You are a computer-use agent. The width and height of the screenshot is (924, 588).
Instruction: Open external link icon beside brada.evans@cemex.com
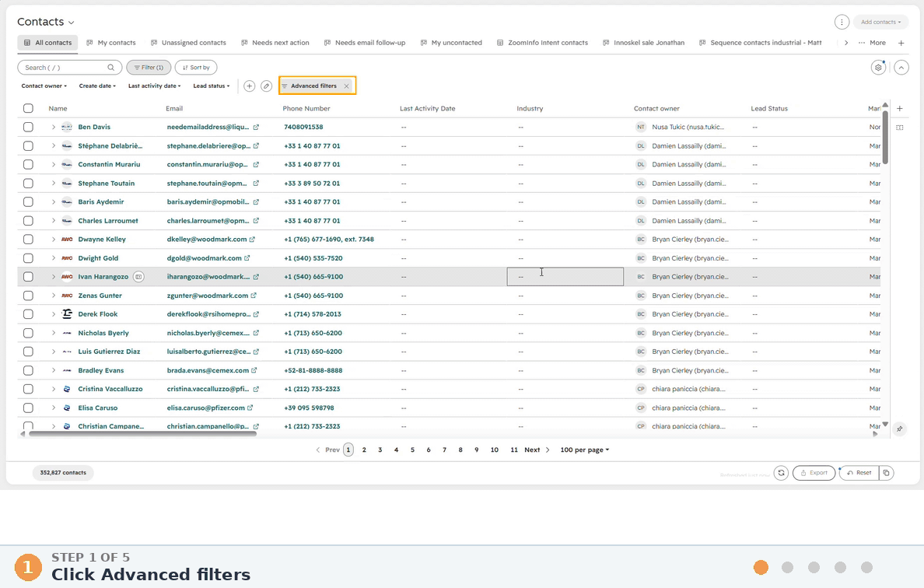coord(254,370)
